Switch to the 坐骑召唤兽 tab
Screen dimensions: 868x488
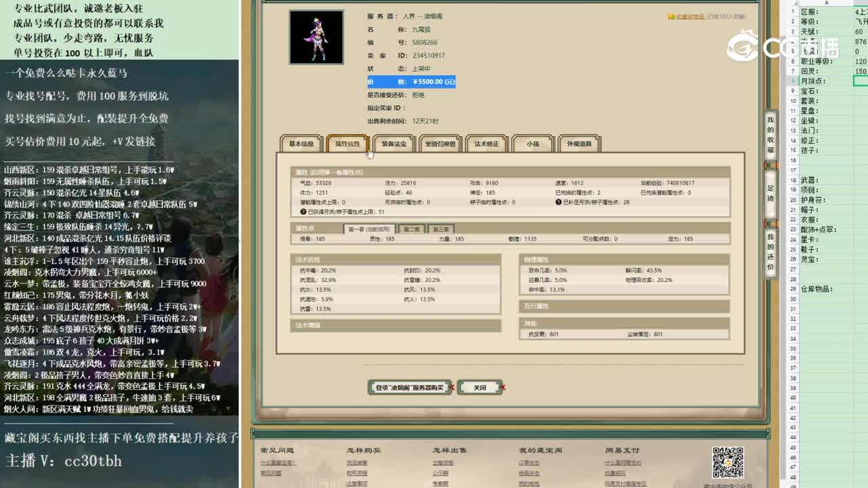tap(440, 144)
